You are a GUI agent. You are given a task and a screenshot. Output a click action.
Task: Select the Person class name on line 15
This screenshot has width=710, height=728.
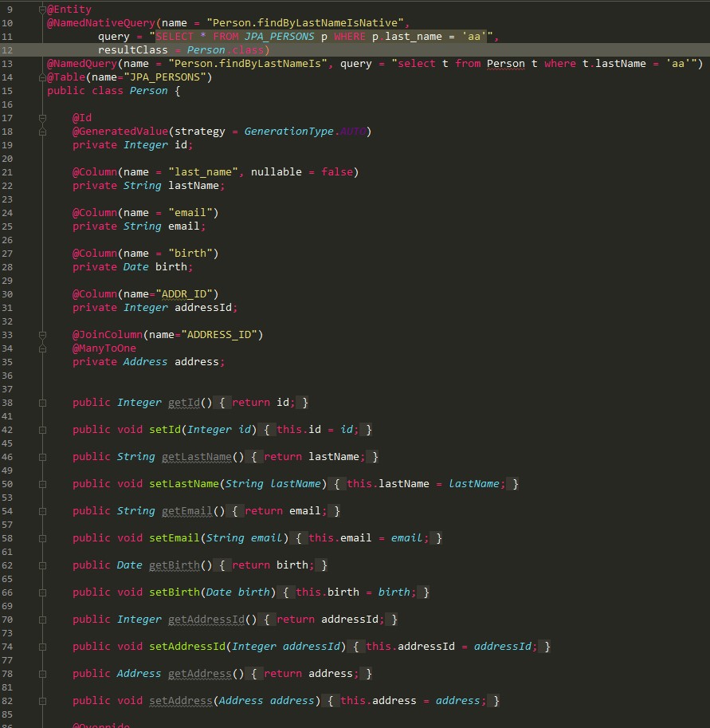[x=148, y=90]
